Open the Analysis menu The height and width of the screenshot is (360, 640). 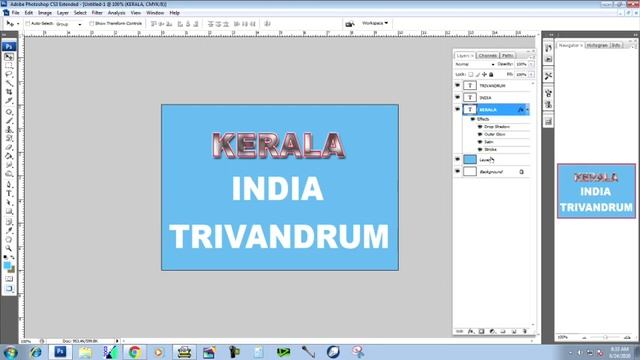pos(116,13)
